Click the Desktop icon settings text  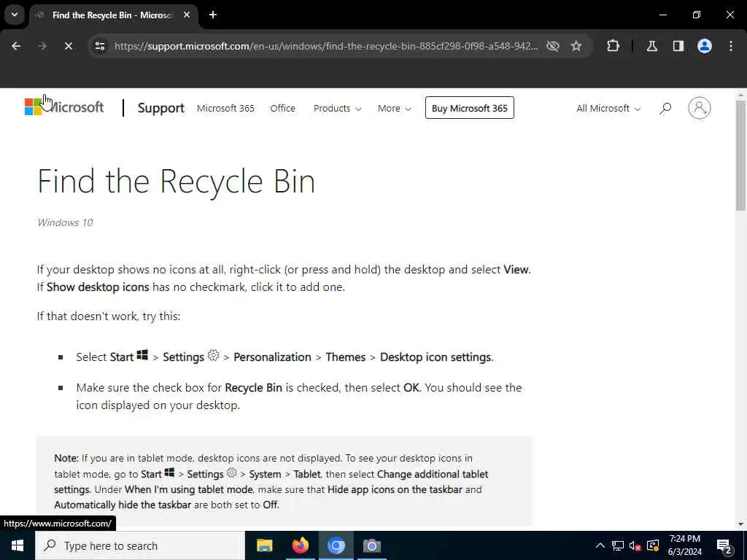[436, 357]
